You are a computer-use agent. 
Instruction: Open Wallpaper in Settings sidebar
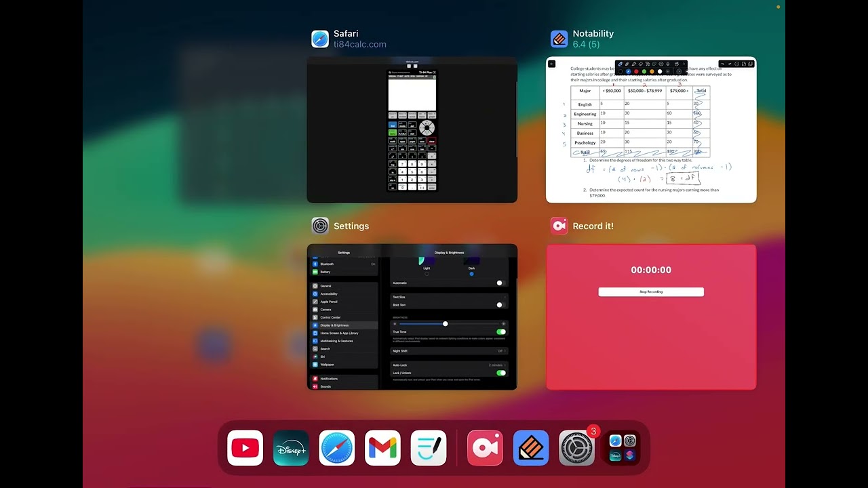[343, 364]
